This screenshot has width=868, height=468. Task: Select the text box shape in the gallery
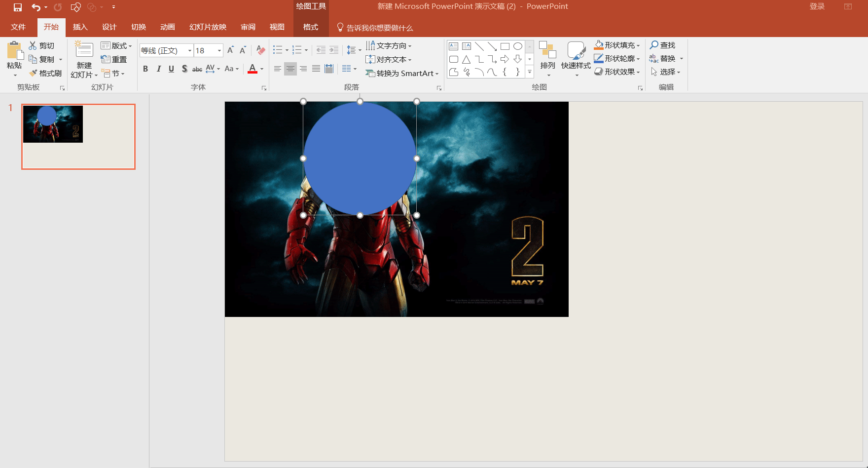tap(453, 46)
